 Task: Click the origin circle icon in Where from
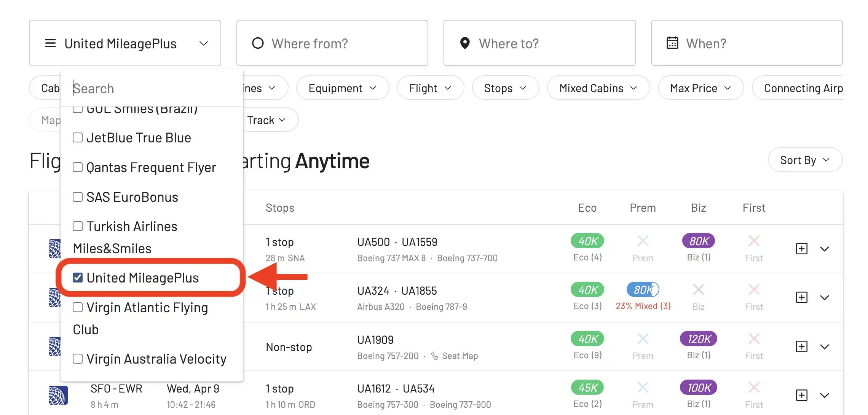pos(258,43)
